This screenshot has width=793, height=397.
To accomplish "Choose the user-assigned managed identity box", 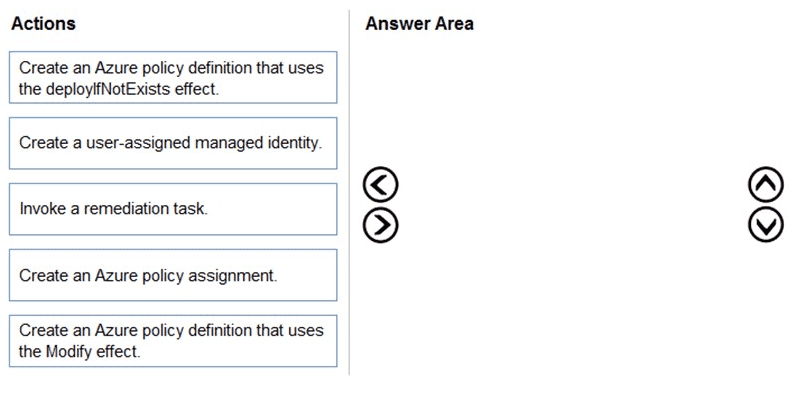I will tap(173, 143).
